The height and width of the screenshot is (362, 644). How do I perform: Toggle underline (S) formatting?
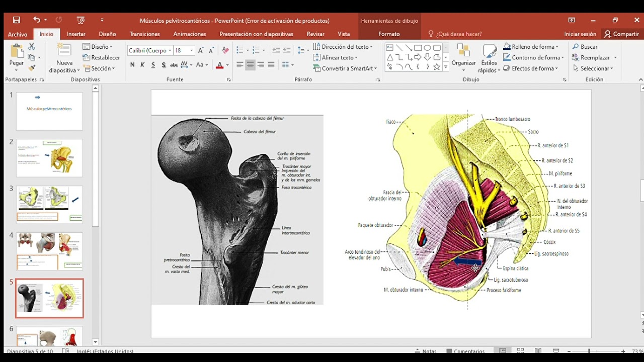(x=153, y=65)
